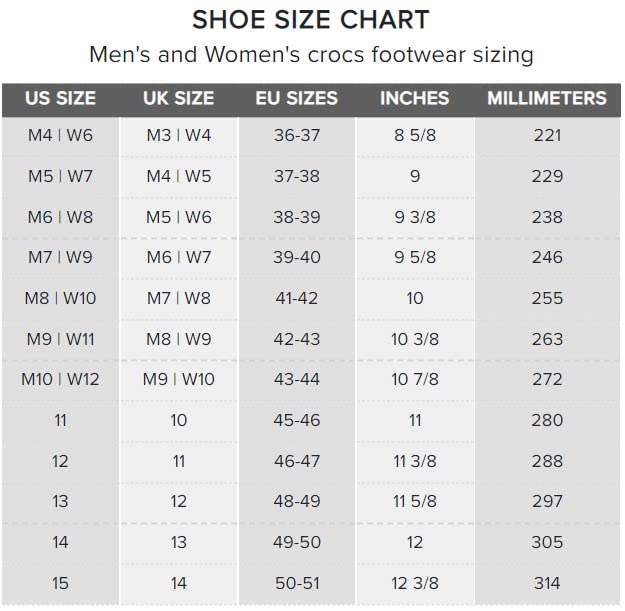Click the 50-51 EU size cell
625x611 pixels.
coord(296,583)
